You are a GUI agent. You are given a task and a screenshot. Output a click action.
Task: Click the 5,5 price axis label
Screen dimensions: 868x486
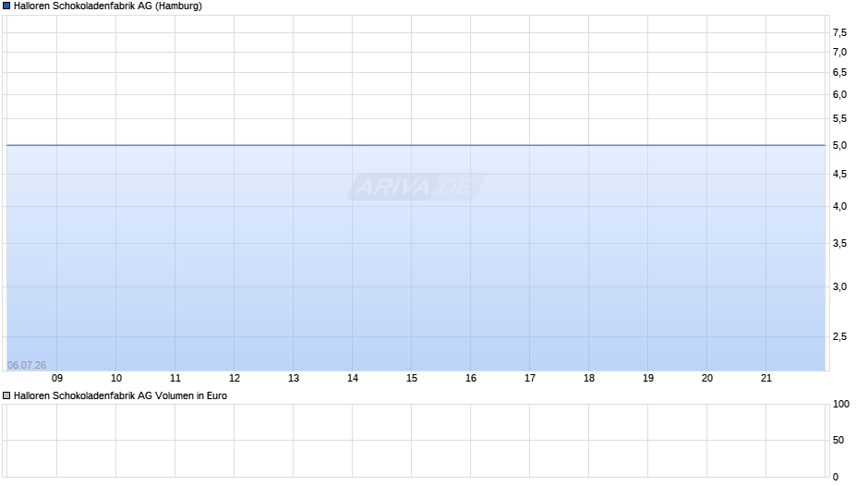click(839, 118)
